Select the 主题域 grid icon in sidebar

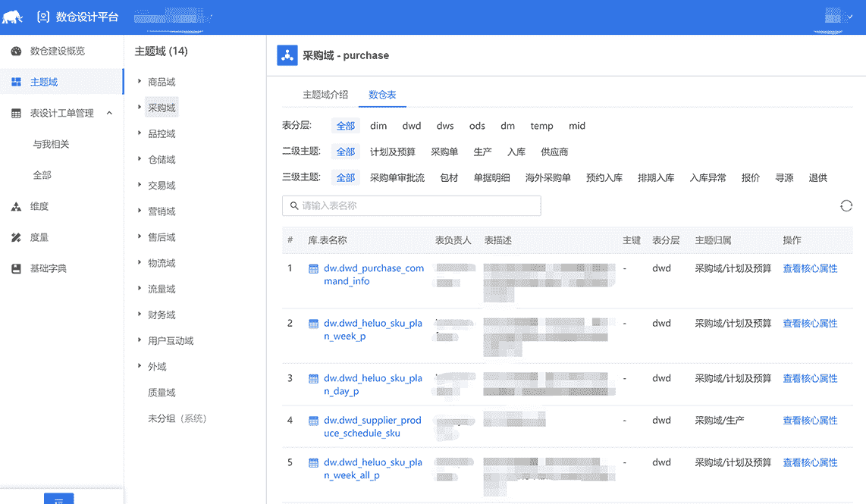(x=16, y=83)
